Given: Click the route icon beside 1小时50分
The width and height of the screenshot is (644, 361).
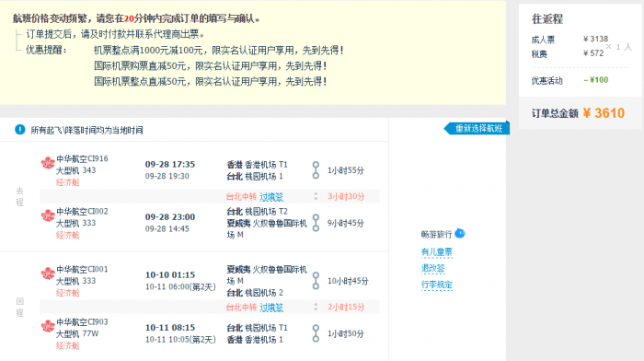Looking at the screenshot, I should point(316,333).
